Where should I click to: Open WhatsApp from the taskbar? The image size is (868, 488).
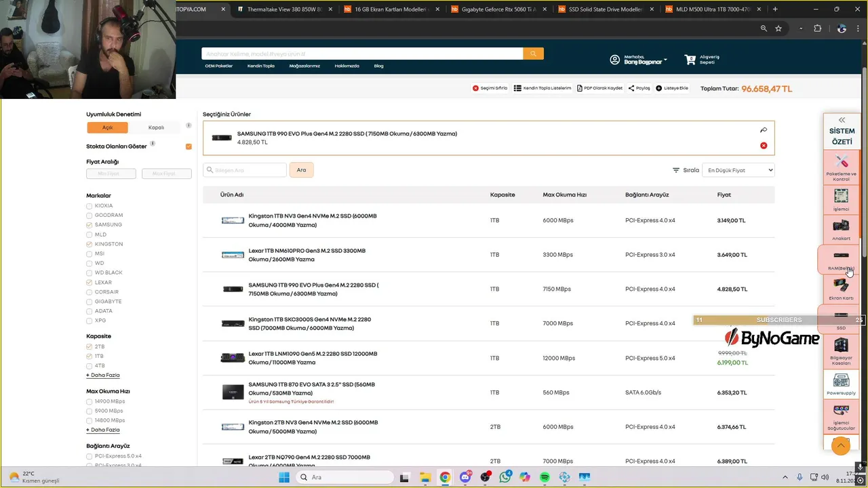click(505, 477)
